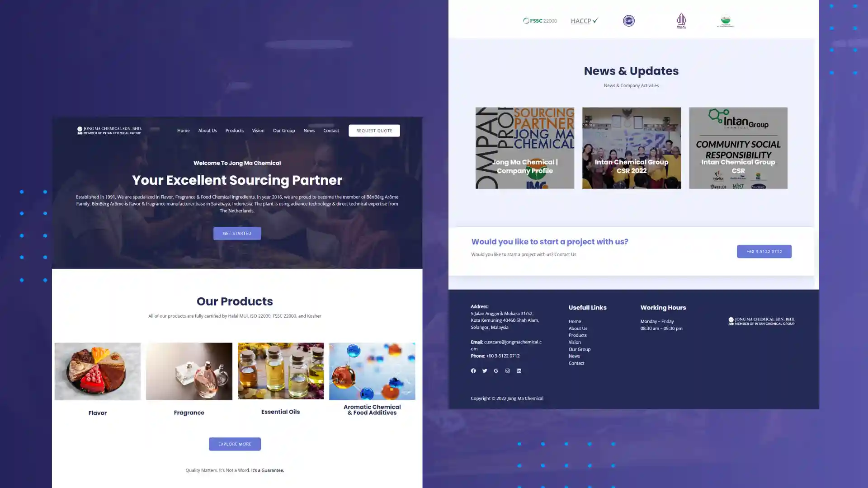The height and width of the screenshot is (488, 868).
Task: Click the HACCP certification icon
Action: pyautogui.click(x=584, y=20)
